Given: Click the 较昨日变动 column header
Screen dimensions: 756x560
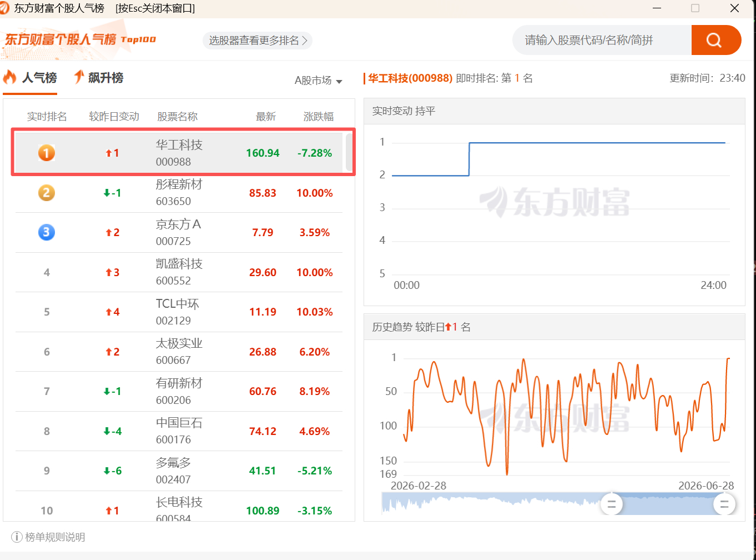Looking at the screenshot, I should coord(114,117).
